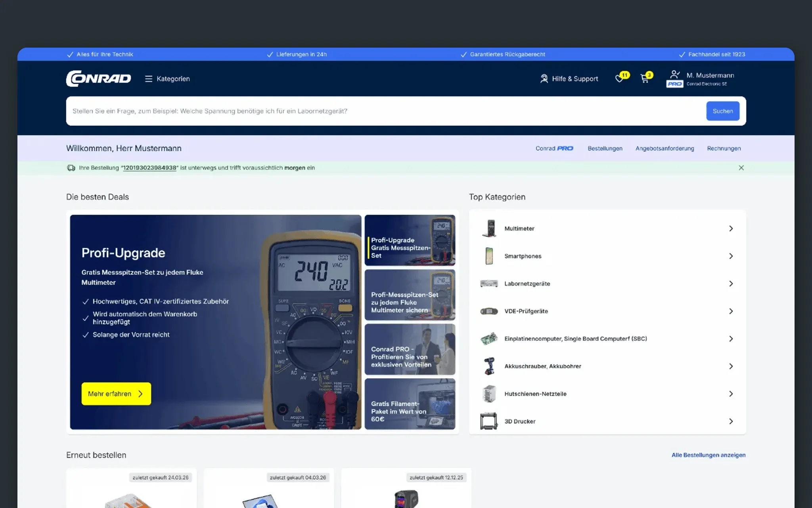Viewport: 812px width, 508px height.
Task: Open Hilfe & Support
Action: coord(569,79)
